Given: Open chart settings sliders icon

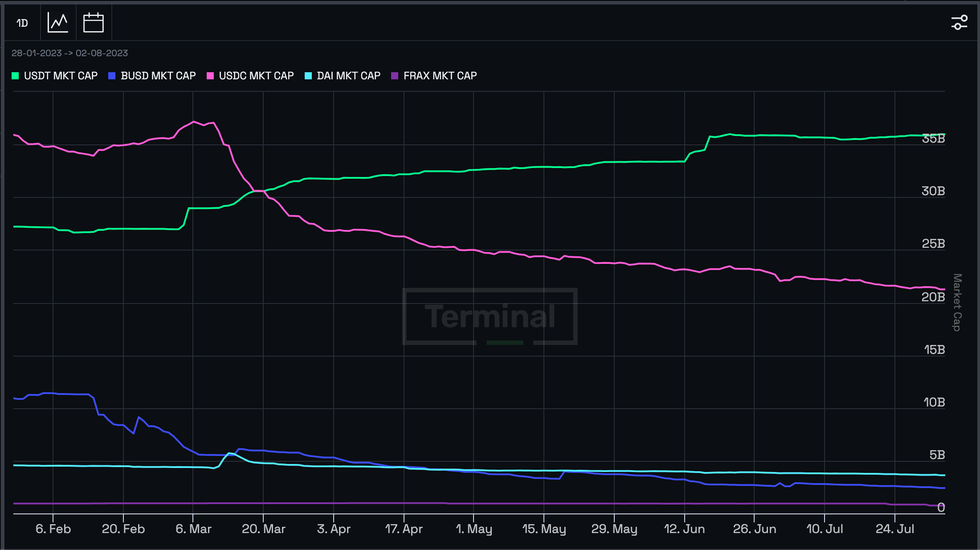Looking at the screenshot, I should [x=959, y=23].
